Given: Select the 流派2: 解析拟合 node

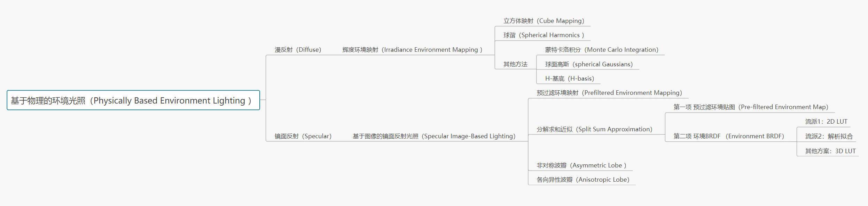Looking at the screenshot, I should click(x=829, y=136).
